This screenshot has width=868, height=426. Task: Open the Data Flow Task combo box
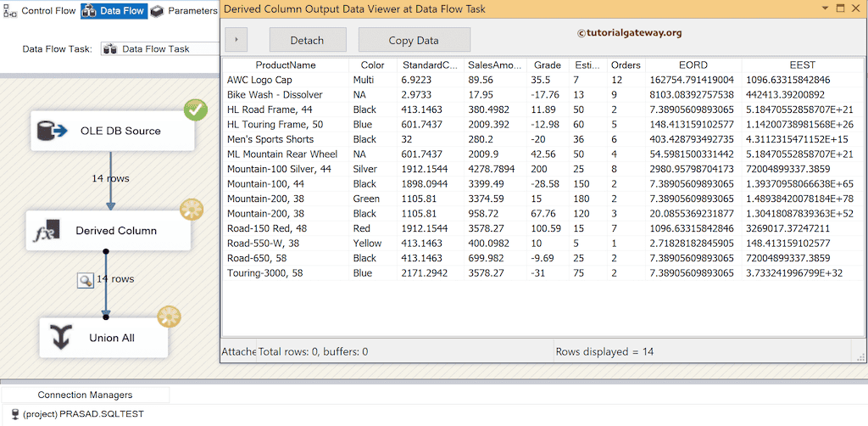pyautogui.click(x=160, y=48)
